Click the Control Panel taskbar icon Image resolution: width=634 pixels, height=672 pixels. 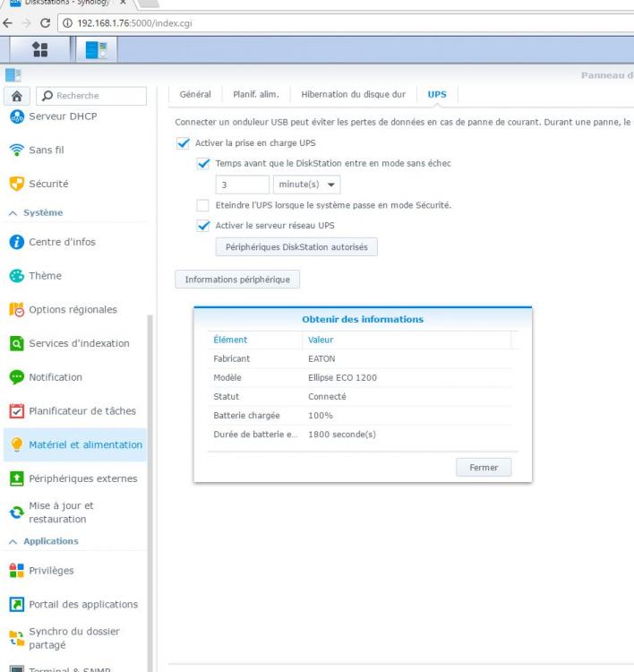click(97, 49)
